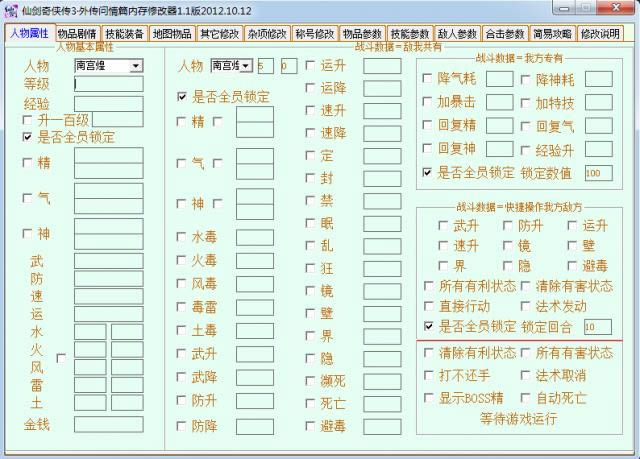Select the 其它修改 tab
The width and height of the screenshot is (640, 459).
220,34
